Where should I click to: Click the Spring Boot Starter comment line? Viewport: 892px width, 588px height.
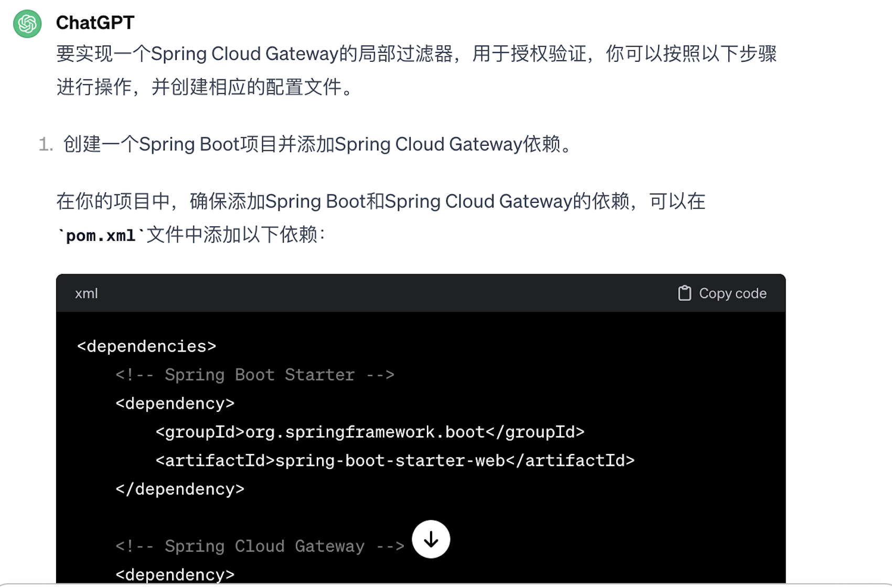(255, 375)
